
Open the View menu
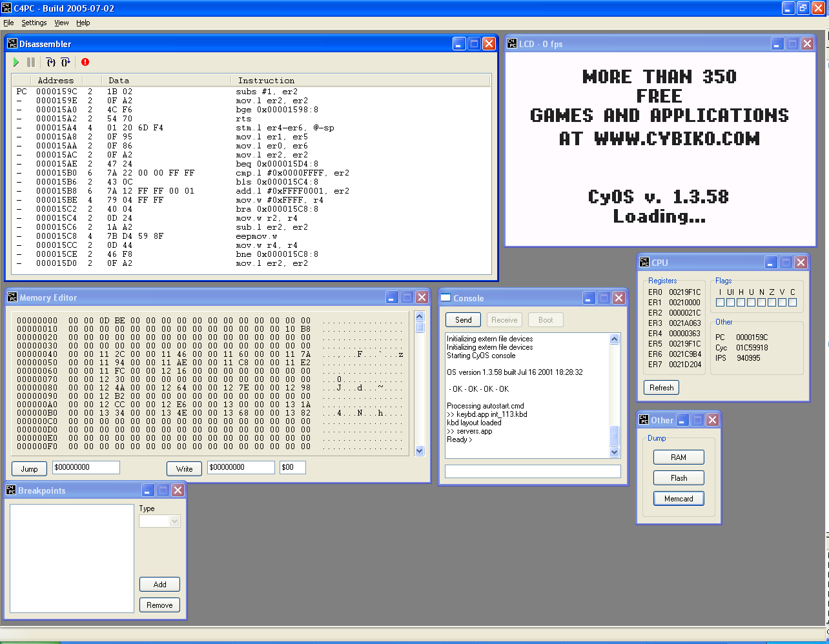61,23
